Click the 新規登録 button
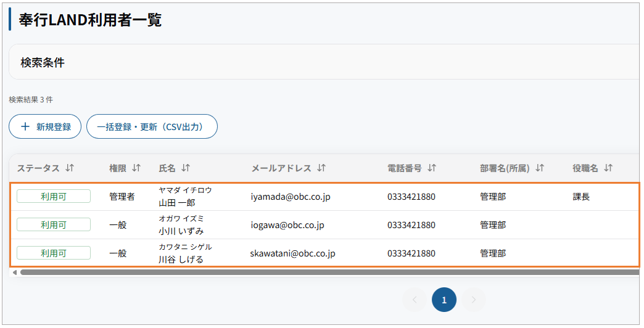 click(45, 126)
